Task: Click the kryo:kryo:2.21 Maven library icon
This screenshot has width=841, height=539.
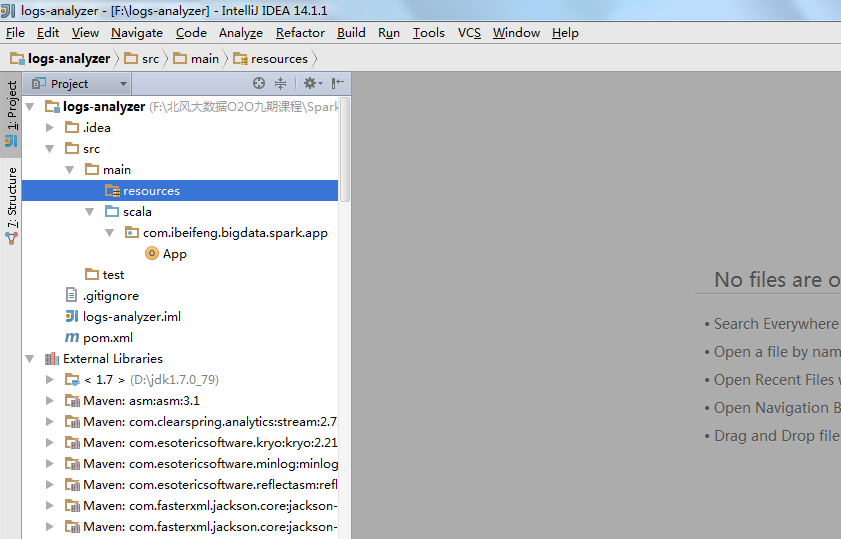Action: pyautogui.click(x=72, y=442)
